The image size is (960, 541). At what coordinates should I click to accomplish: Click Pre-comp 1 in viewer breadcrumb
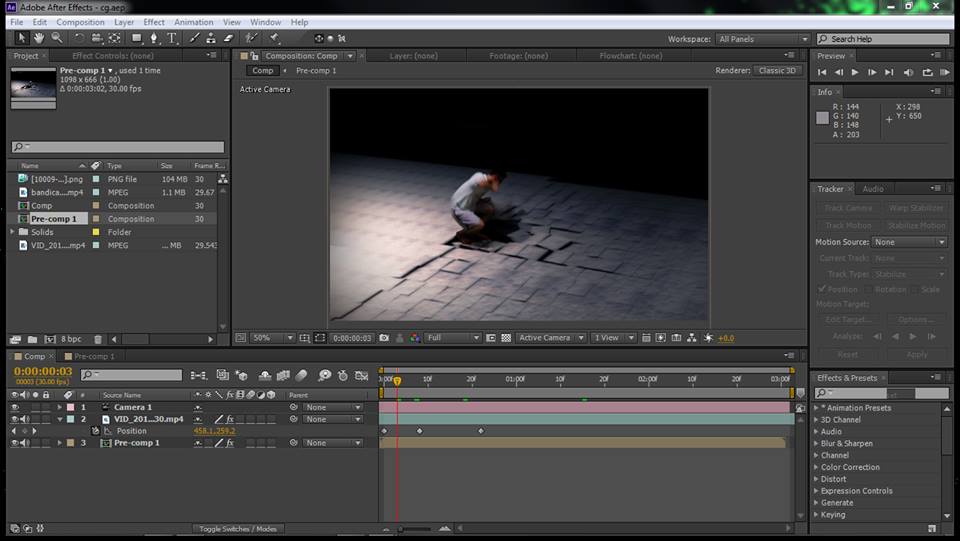click(x=316, y=71)
